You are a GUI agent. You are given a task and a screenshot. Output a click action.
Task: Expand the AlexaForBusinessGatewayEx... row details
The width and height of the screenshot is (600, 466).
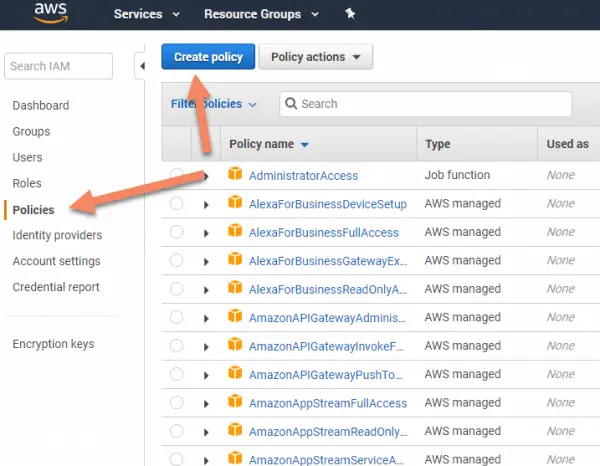206,262
